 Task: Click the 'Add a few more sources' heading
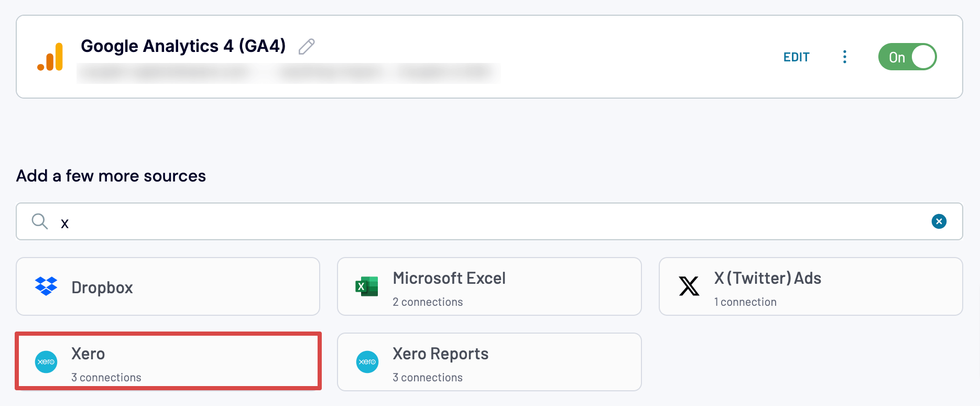click(x=111, y=176)
